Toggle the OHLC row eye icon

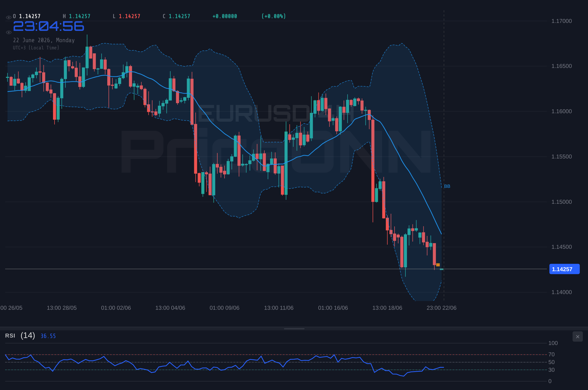[8, 17]
